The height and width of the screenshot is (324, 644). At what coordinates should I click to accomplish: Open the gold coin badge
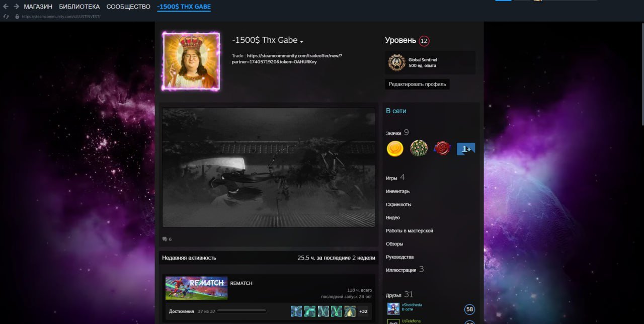click(395, 148)
